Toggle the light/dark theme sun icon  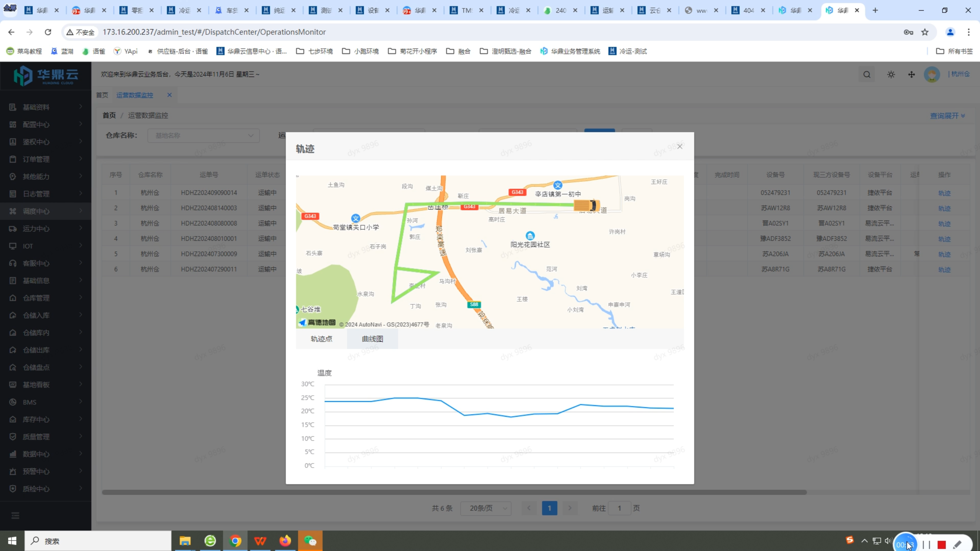pyautogui.click(x=891, y=75)
